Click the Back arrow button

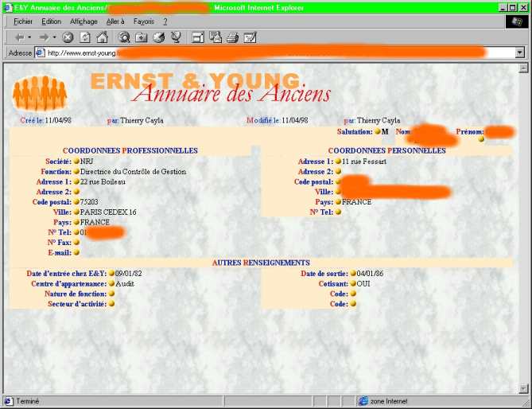coord(19,37)
